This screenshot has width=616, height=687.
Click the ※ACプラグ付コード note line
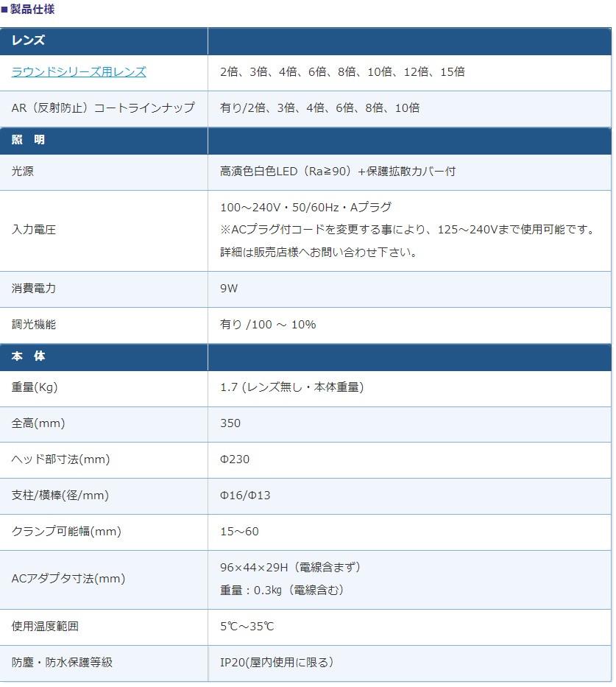click(407, 230)
